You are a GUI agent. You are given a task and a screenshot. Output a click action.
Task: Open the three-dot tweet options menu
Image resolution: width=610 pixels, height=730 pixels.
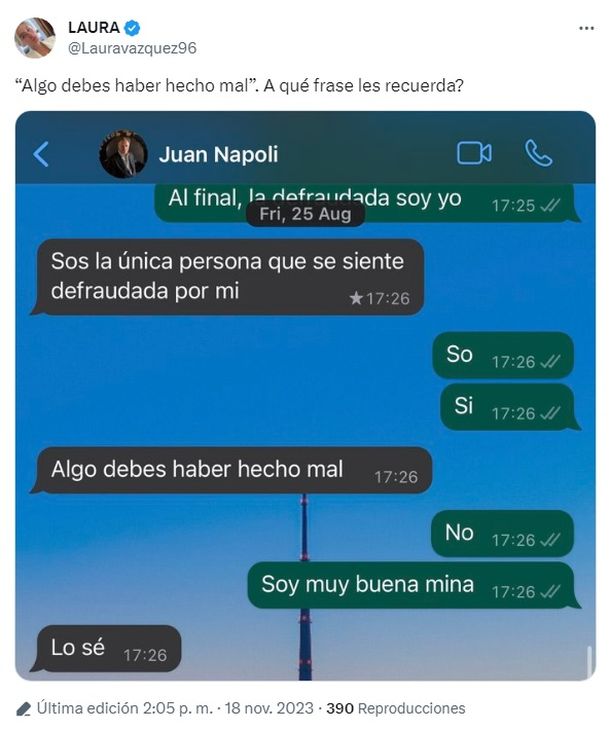coord(586,28)
